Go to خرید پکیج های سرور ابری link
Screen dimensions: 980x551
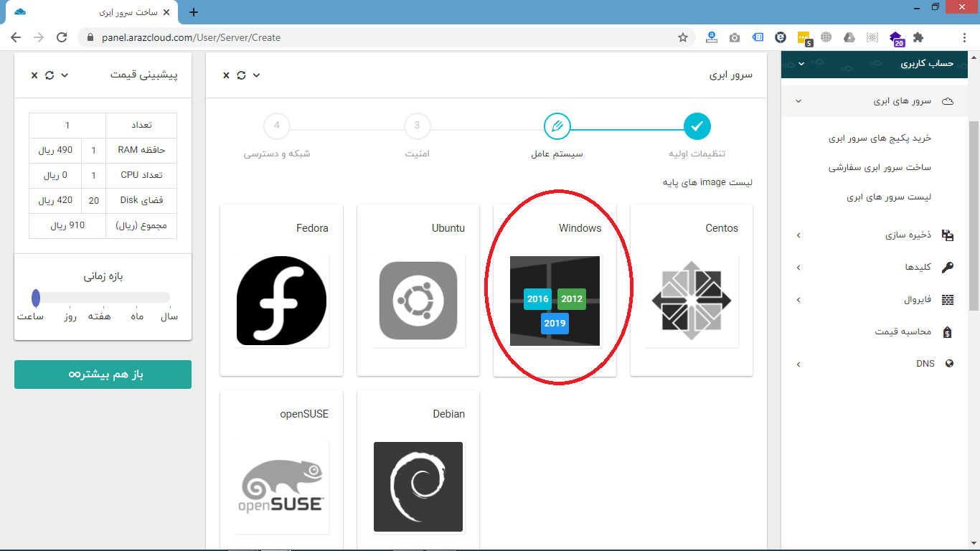click(880, 138)
